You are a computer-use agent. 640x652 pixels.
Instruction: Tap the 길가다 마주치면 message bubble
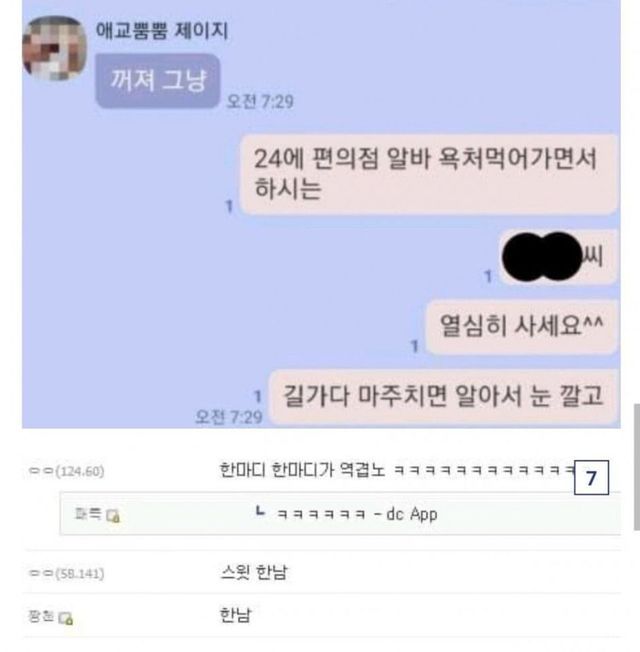(443, 396)
